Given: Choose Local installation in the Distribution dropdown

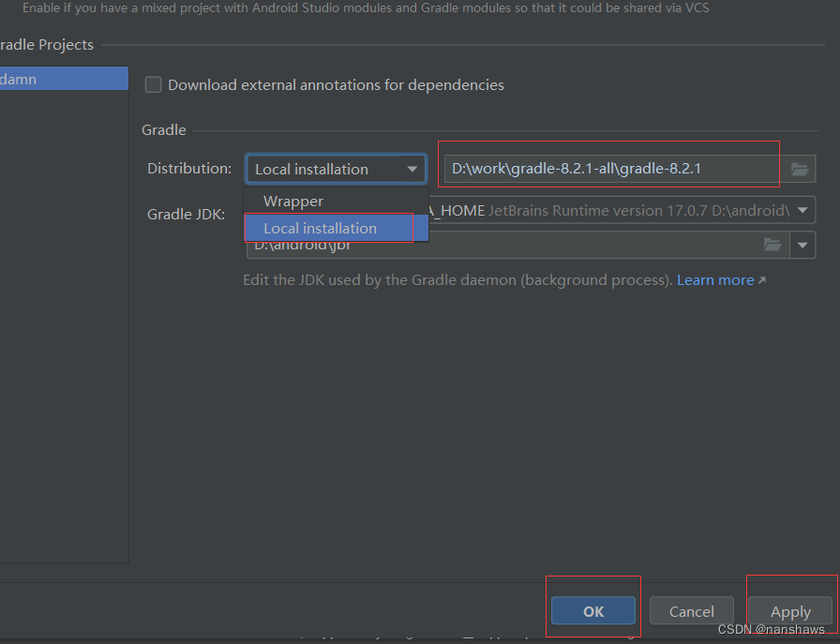Looking at the screenshot, I should point(322,228).
